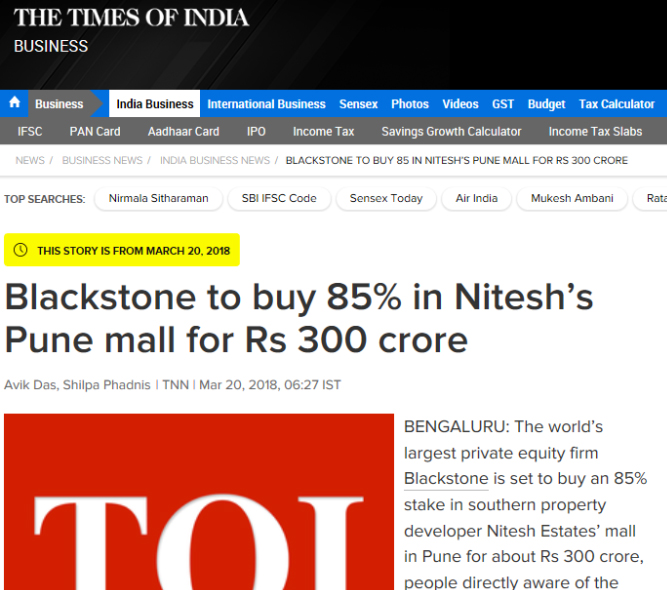The image size is (667, 590).
Task: Select IFSC in the secondary nav
Action: coord(30,131)
